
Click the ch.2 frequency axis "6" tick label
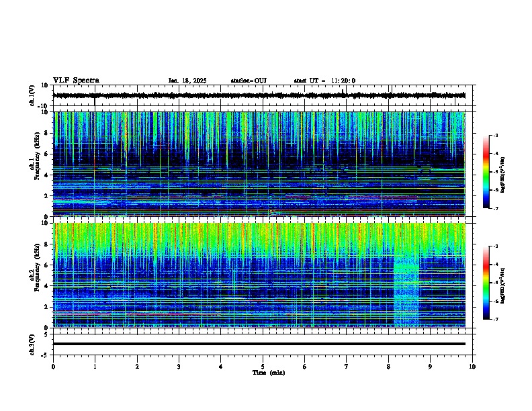(46, 265)
